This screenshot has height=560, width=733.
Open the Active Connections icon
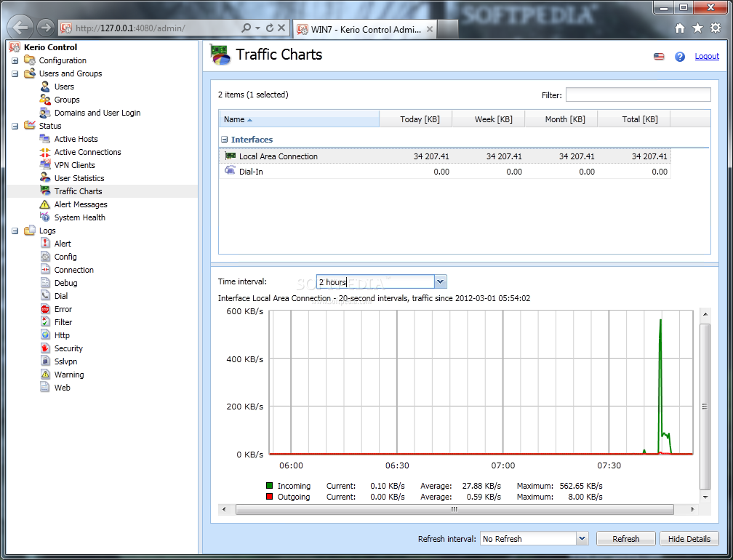pyautogui.click(x=45, y=152)
